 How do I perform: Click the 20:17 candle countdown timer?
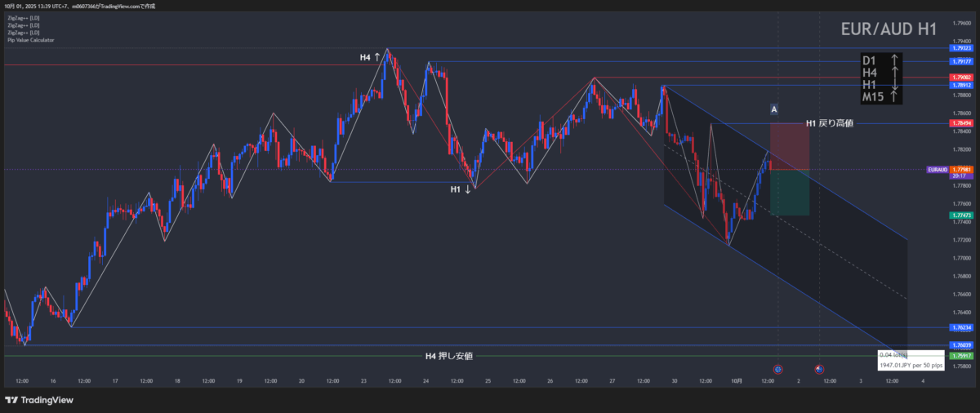click(x=960, y=176)
